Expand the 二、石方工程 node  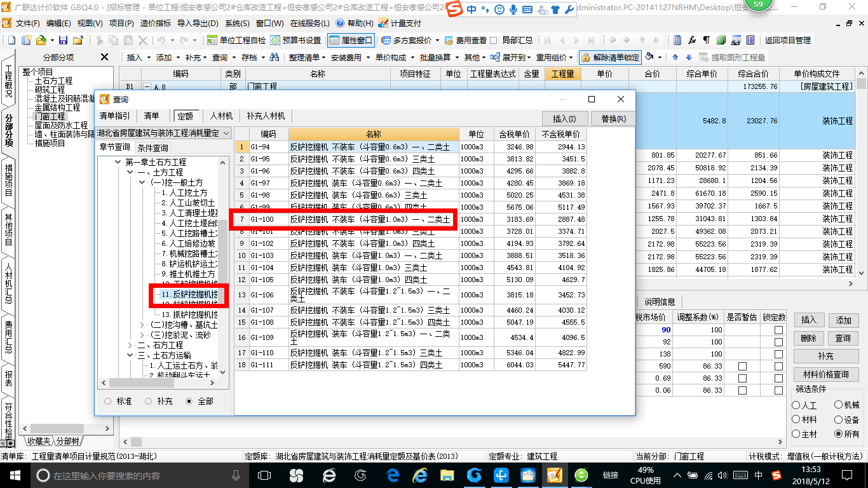pyautogui.click(x=130, y=346)
